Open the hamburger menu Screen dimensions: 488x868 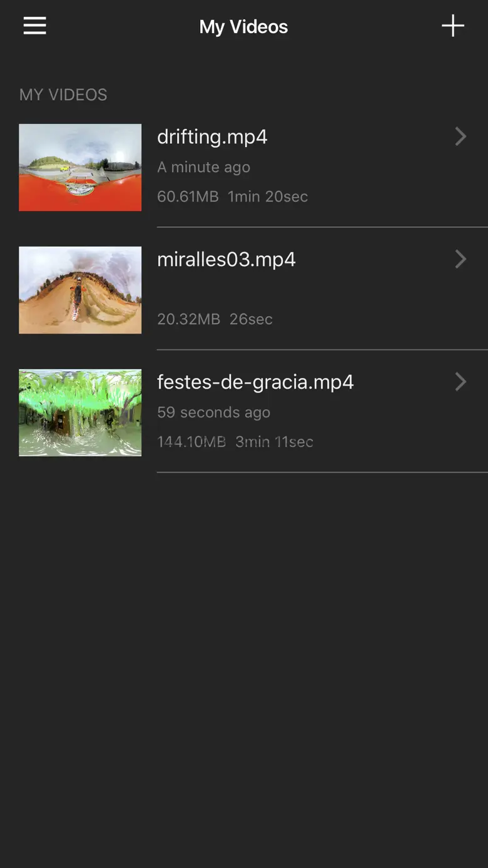coord(35,26)
